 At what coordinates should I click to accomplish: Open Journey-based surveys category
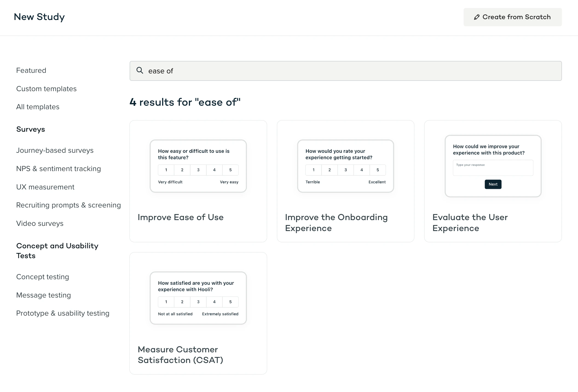pos(55,150)
